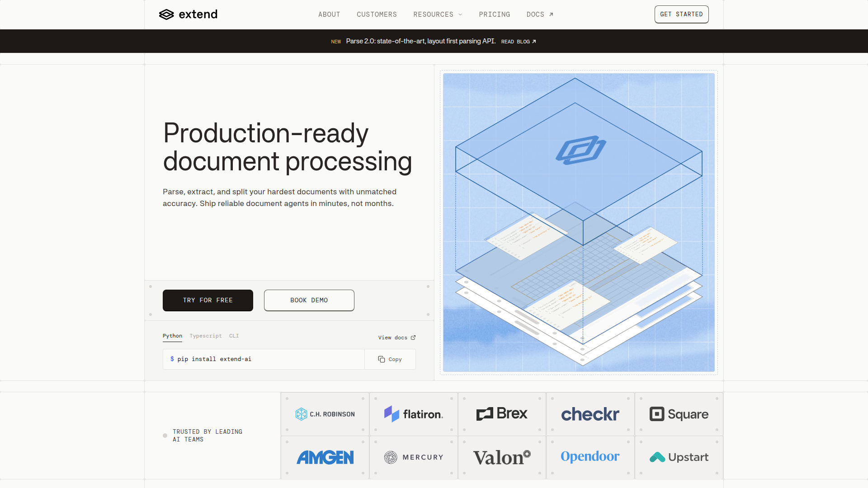Open the external link arrow next to Docs
Image resolution: width=868 pixels, height=488 pixels.
[x=551, y=14]
